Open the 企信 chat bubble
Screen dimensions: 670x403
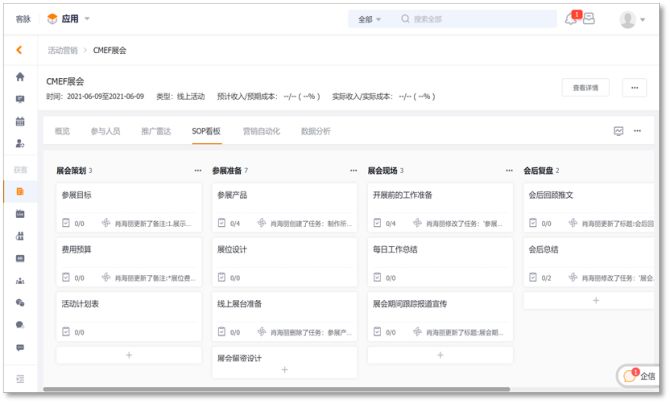point(639,376)
